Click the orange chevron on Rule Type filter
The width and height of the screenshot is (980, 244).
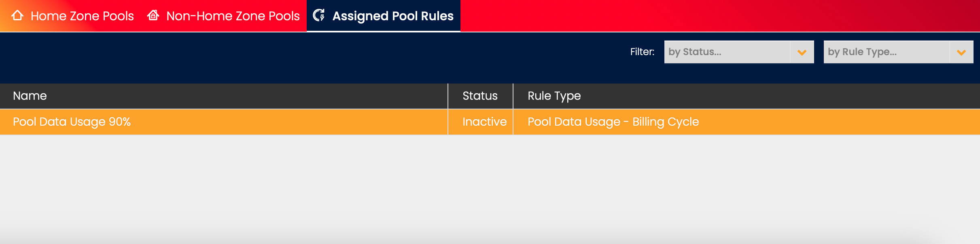pyautogui.click(x=961, y=52)
